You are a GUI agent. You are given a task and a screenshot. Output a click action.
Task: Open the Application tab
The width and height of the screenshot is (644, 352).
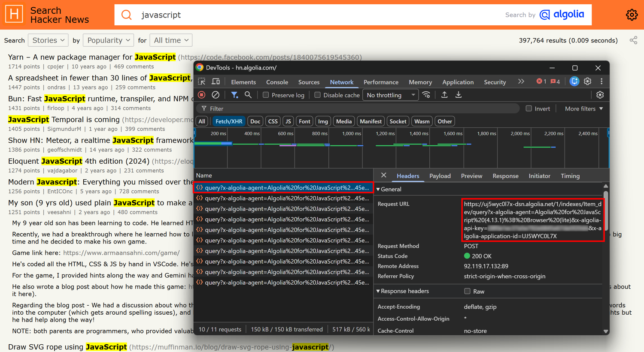pos(458,82)
